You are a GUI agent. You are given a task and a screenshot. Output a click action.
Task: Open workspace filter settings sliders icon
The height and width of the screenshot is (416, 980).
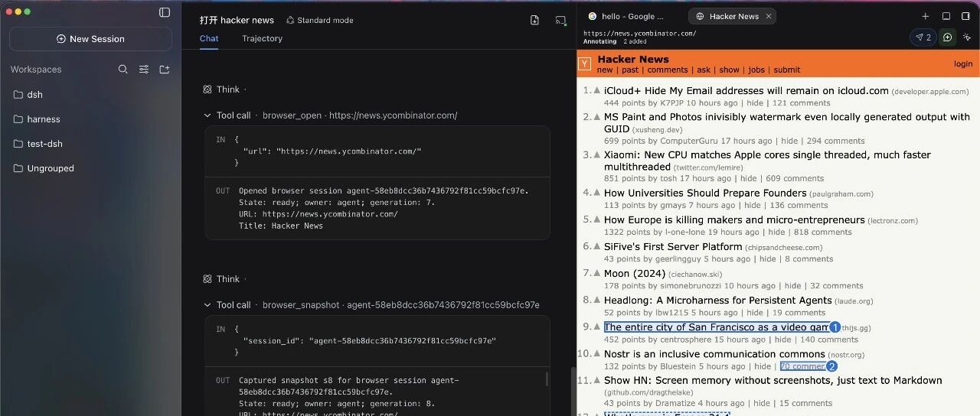[144, 70]
